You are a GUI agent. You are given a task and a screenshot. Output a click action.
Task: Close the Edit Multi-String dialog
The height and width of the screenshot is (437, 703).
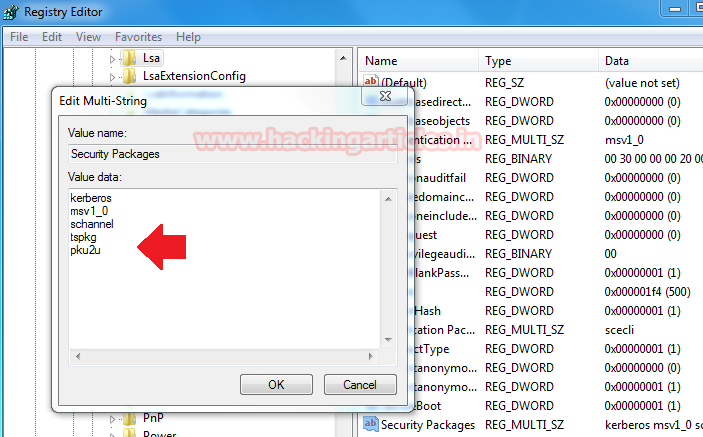385,96
